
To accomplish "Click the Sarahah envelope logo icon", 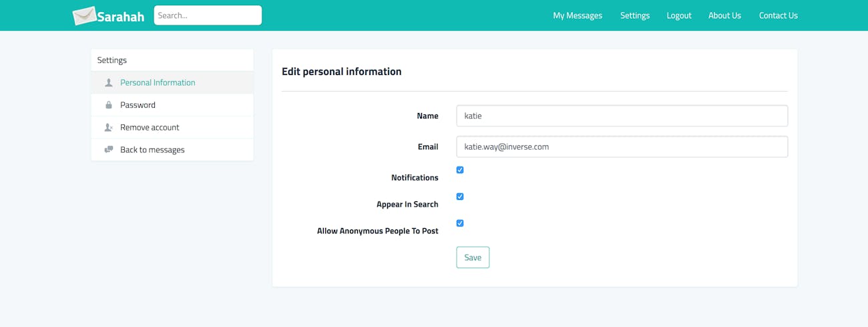I will pos(84,15).
